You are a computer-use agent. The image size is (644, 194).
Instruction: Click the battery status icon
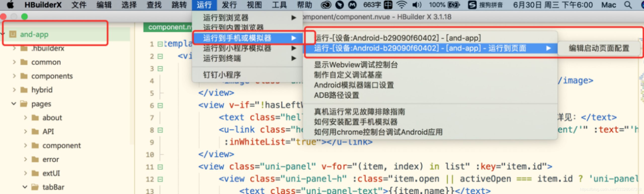tap(454, 5)
